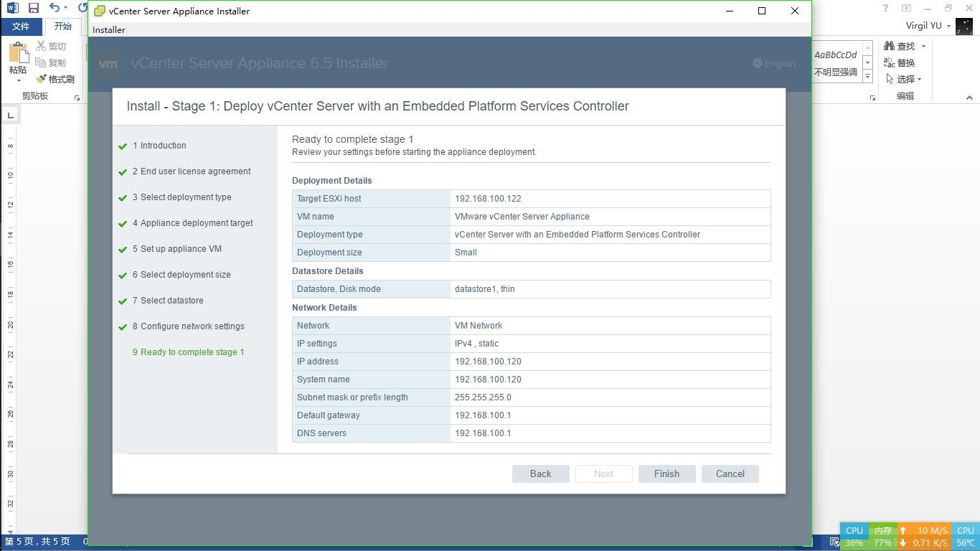
Task: Click the Replace (替换) icon in Word
Action: coord(890,62)
